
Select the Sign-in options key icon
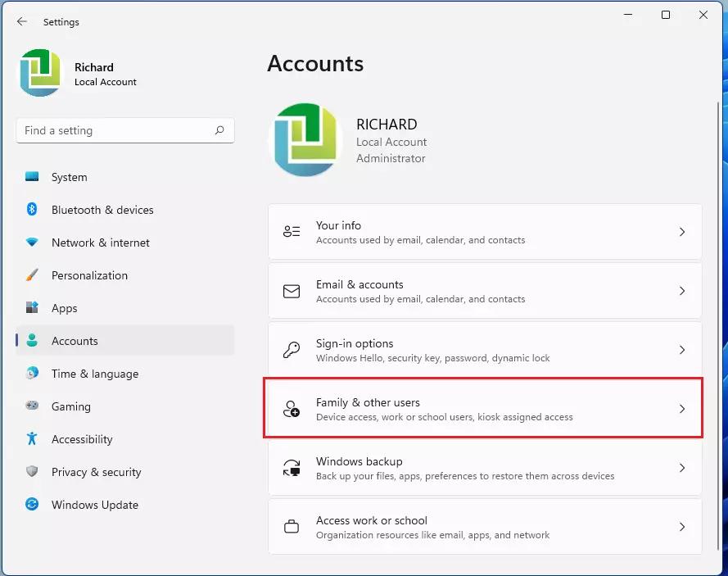click(292, 350)
